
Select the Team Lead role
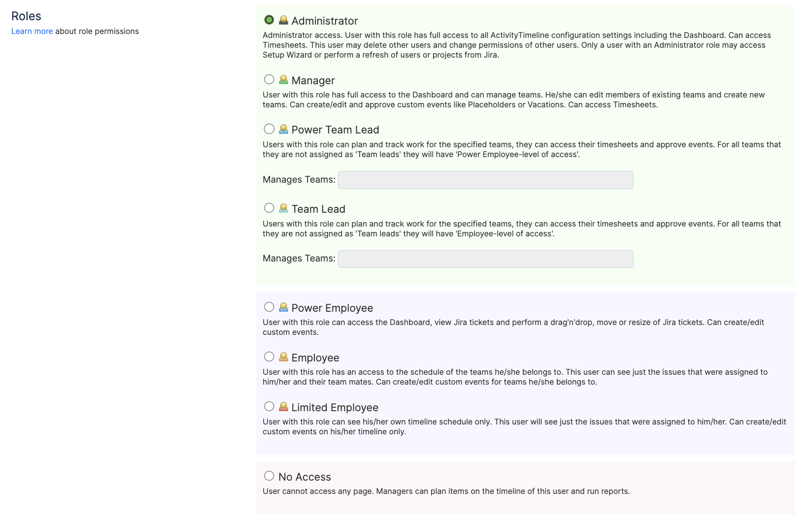269,208
